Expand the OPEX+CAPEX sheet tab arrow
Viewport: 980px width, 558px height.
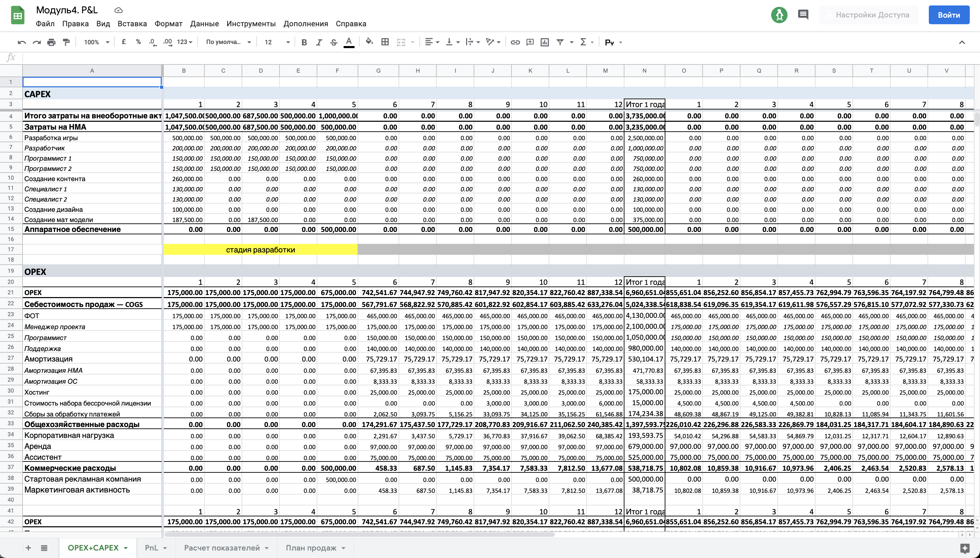coord(126,548)
